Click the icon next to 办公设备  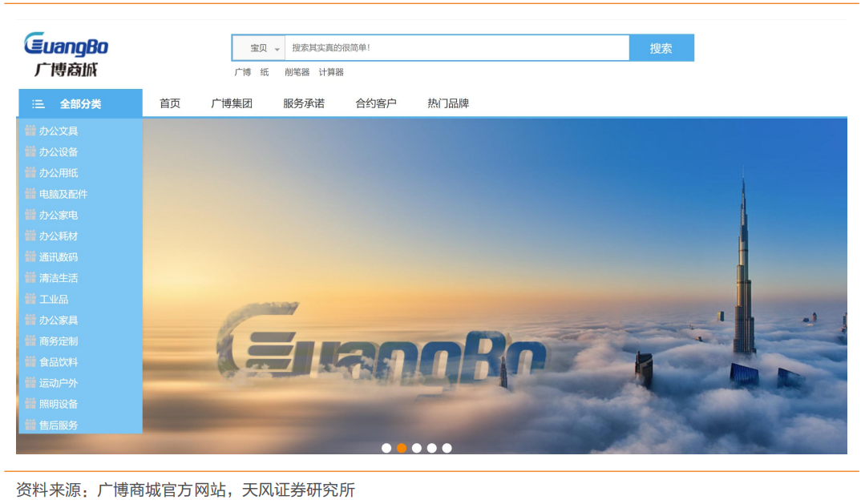click(x=30, y=151)
